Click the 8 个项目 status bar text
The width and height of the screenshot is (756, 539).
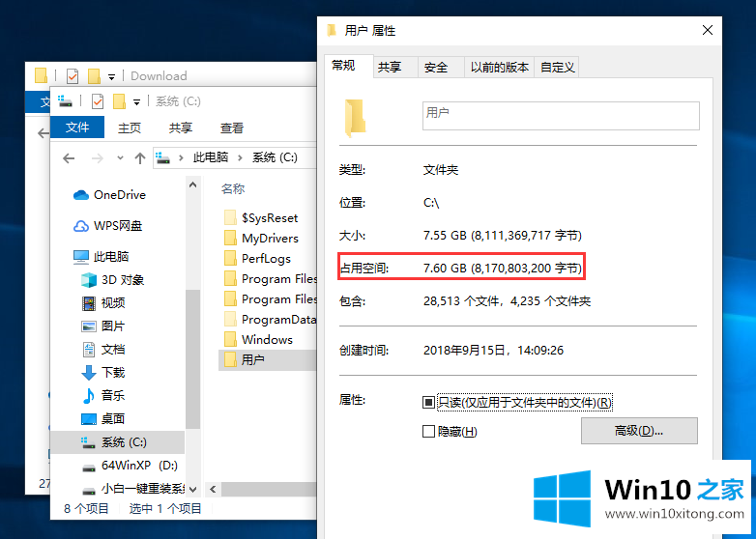[86, 508]
